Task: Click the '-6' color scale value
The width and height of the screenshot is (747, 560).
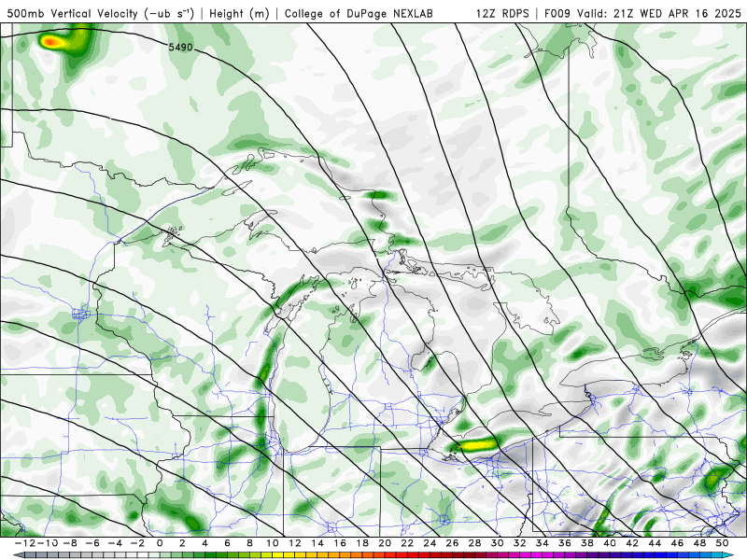Action: tap(93, 543)
